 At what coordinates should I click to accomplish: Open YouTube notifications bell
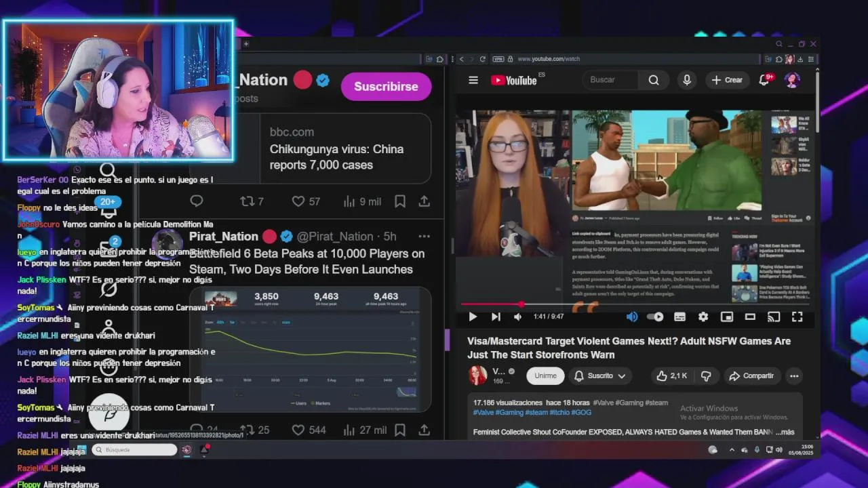pyautogui.click(x=764, y=80)
